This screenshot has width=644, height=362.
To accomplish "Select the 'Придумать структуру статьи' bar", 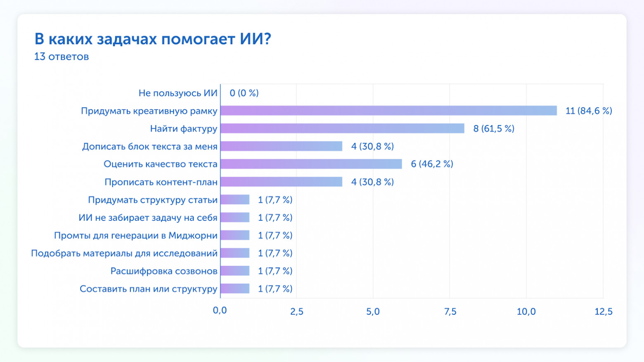I will click(234, 199).
